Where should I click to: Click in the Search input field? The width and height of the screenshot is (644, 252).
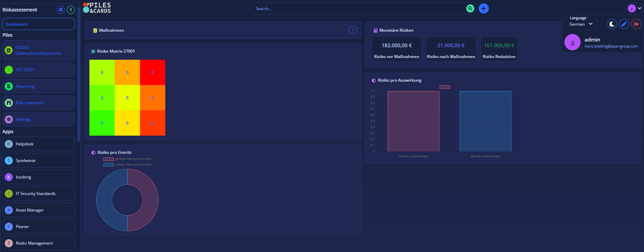358,9
